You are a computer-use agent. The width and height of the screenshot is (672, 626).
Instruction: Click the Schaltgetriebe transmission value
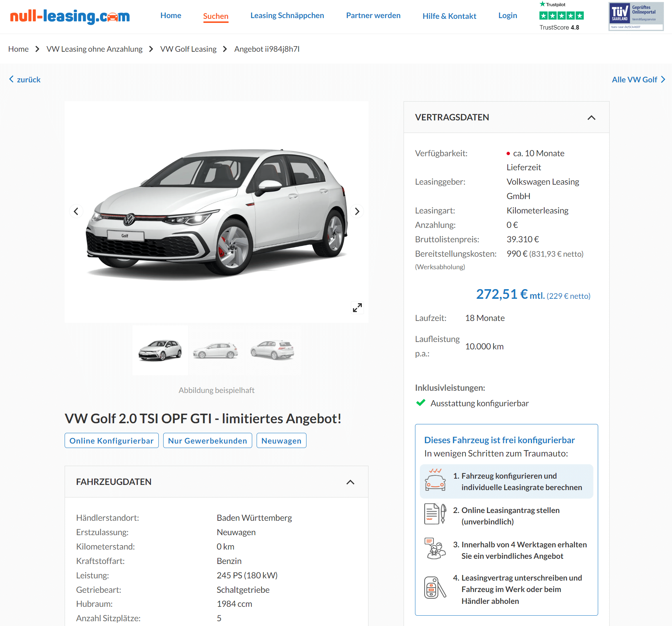click(243, 590)
